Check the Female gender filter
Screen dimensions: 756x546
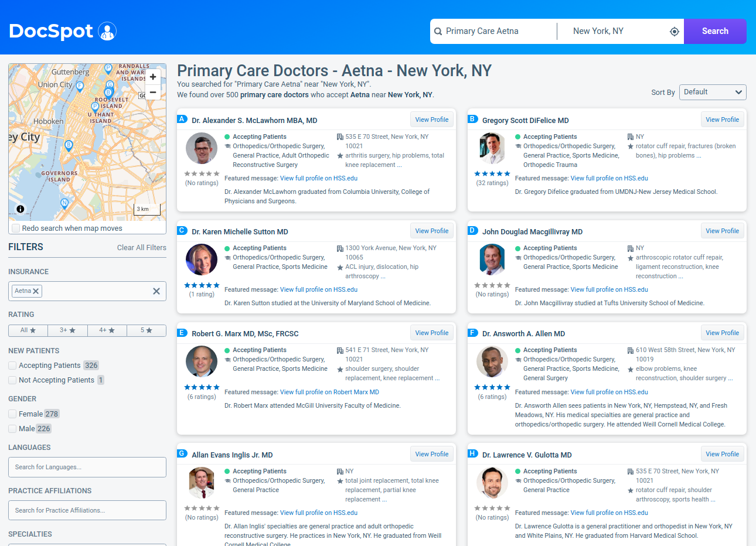[x=12, y=414]
